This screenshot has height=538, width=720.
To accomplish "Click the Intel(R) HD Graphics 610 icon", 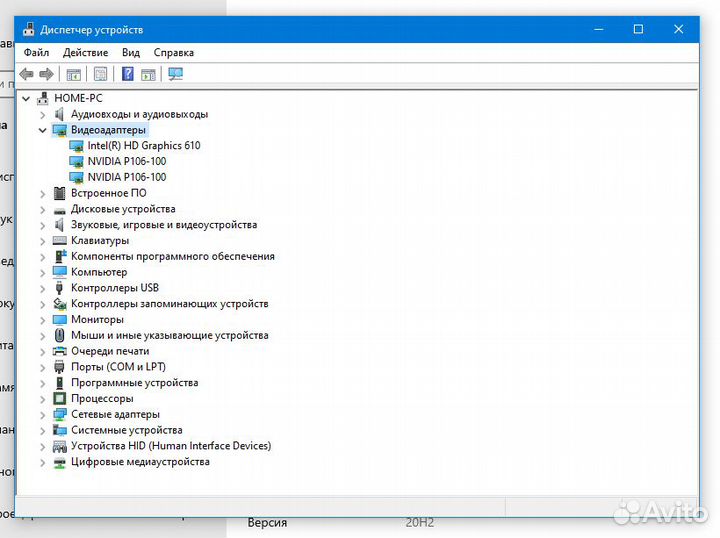I will 76,146.
